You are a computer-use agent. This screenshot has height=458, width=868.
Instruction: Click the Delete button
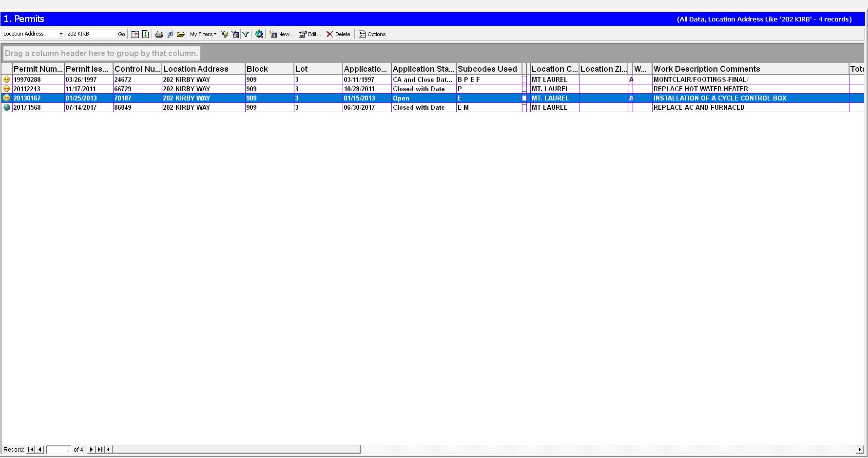(338, 34)
